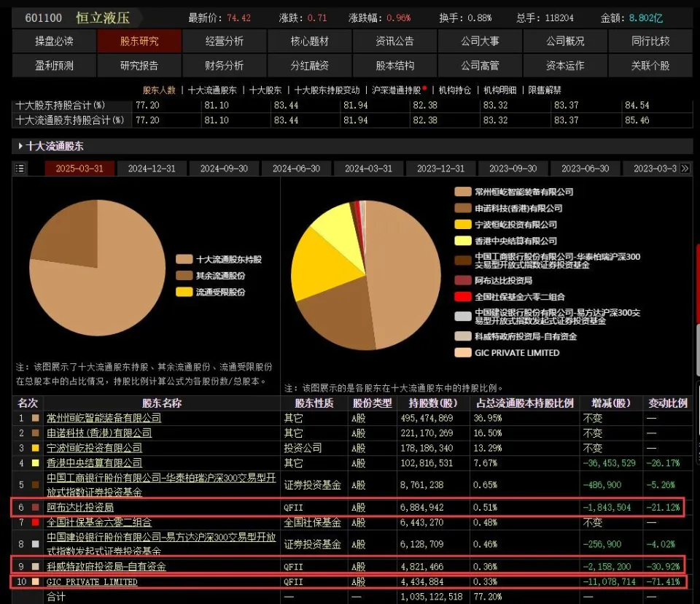Click the row 10 GIC color marker
Viewport: 700px width, 604px height.
pyautogui.click(x=35, y=581)
